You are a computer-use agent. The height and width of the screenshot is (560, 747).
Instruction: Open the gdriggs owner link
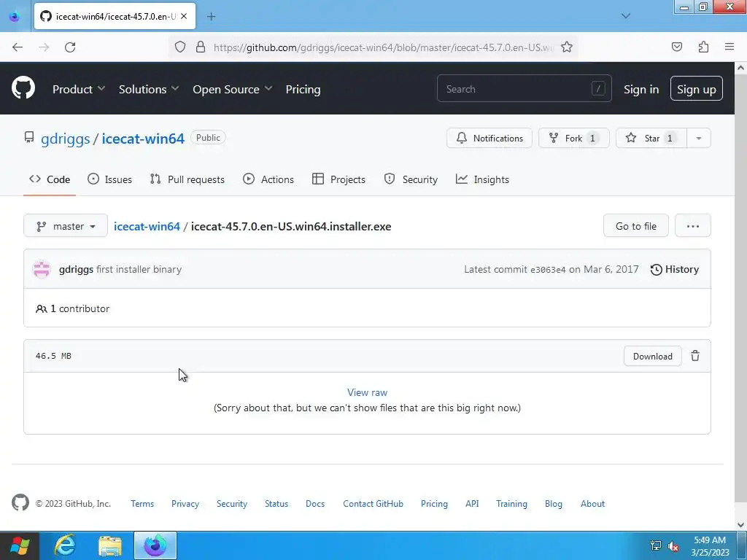(65, 139)
